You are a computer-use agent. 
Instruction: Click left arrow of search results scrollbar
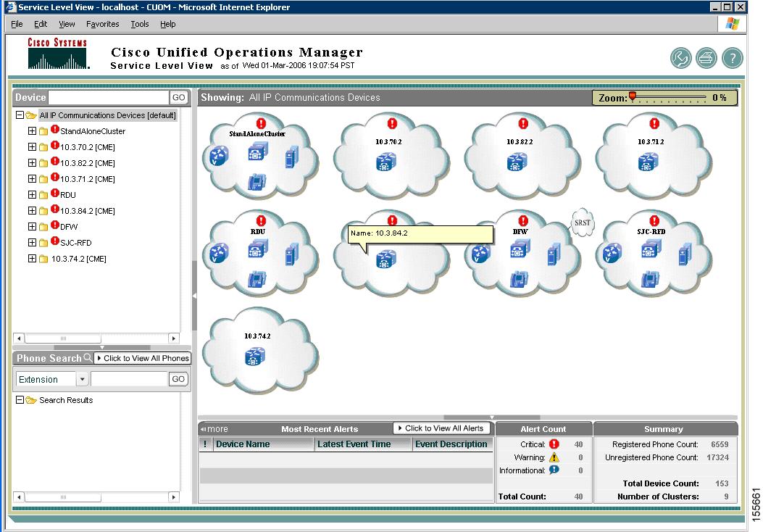[19, 497]
